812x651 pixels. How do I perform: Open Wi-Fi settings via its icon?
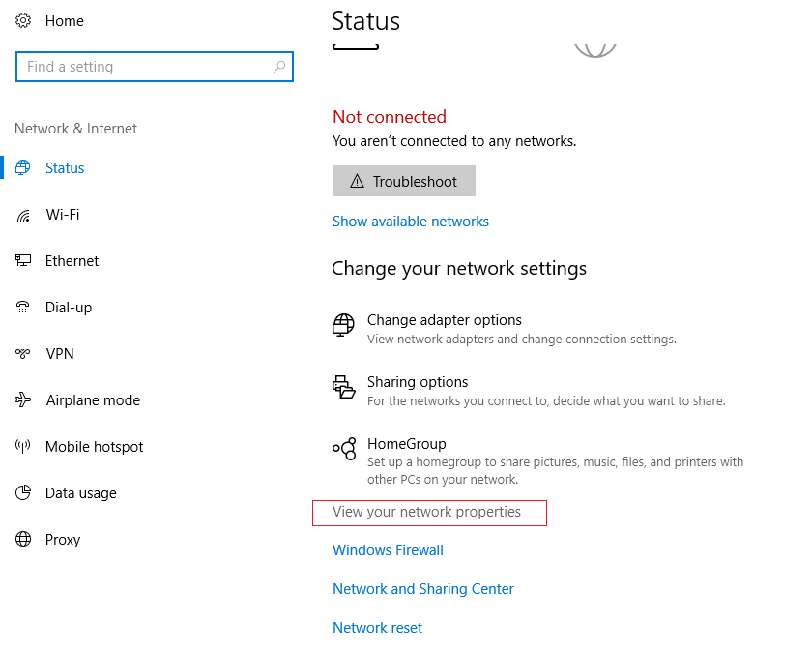point(23,215)
